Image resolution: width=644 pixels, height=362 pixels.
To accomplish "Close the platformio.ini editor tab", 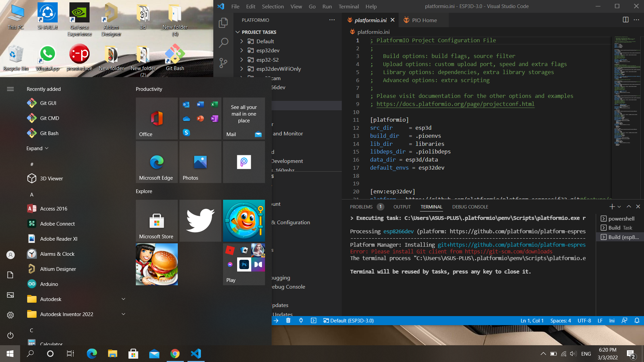I will coord(392,20).
